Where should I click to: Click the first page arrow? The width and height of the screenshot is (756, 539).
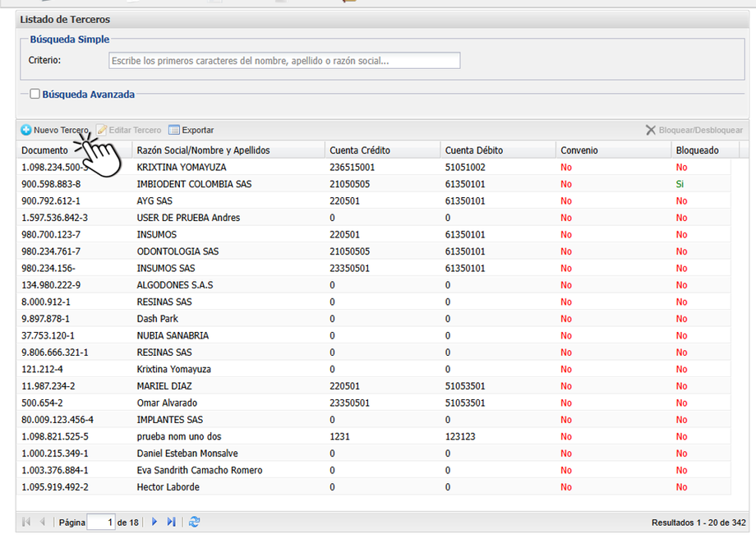point(26,522)
